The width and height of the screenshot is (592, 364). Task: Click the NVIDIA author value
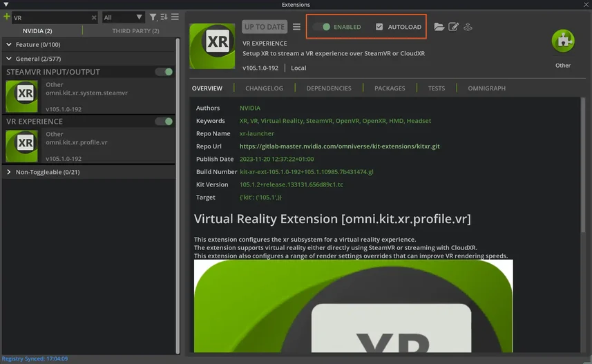click(x=250, y=108)
